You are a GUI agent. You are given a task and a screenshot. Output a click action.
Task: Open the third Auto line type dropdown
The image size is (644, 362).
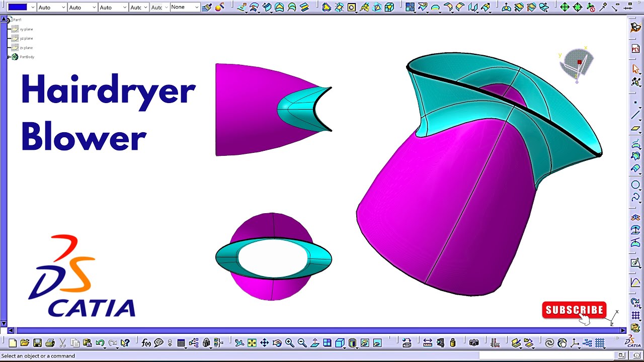point(125,7)
